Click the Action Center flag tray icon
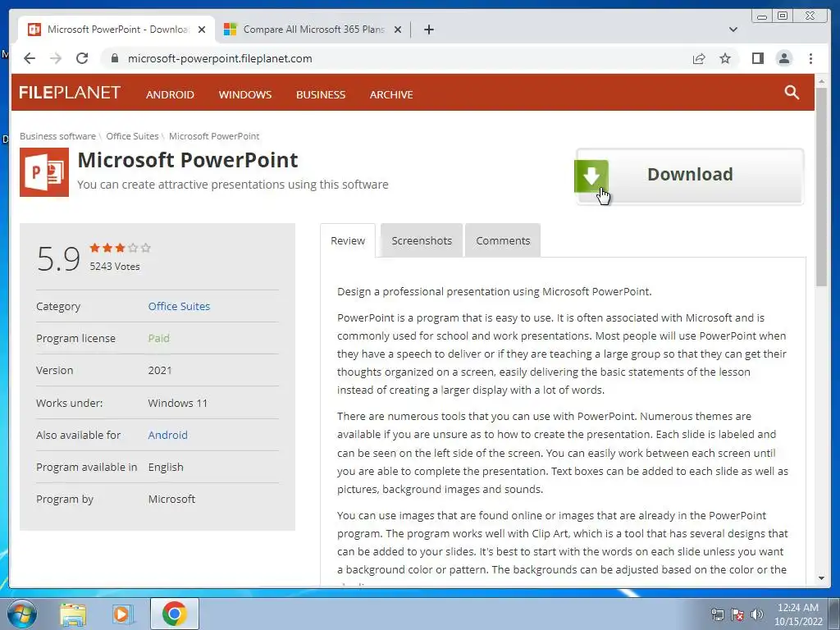This screenshot has width=840, height=630. click(737, 614)
